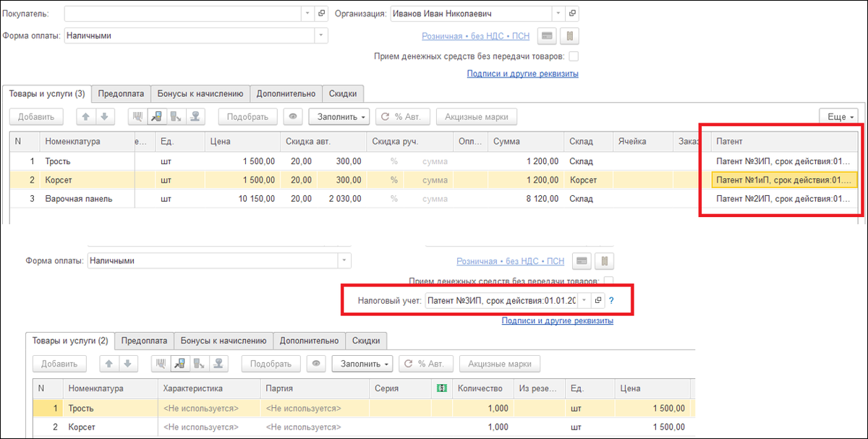Image resolution: width=868 pixels, height=439 pixels.
Task: Toggle the eye icon in Товары и услуги (2) toolbar
Action: pyautogui.click(x=315, y=364)
